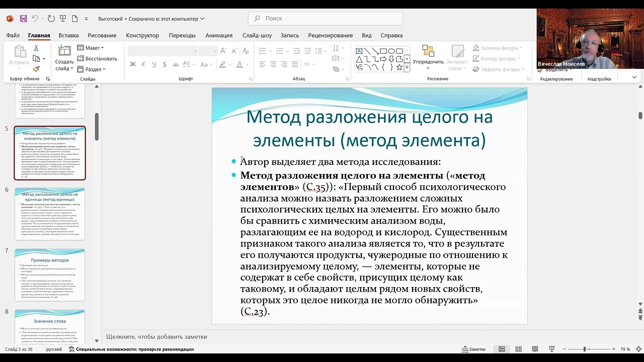
Task: Expand the shapes gallery More arrow
Action: point(407,67)
